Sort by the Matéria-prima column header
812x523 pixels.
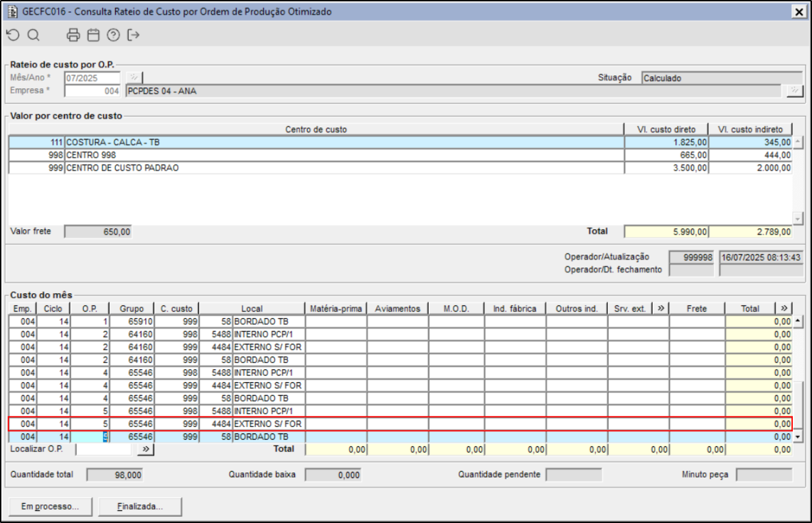336,308
